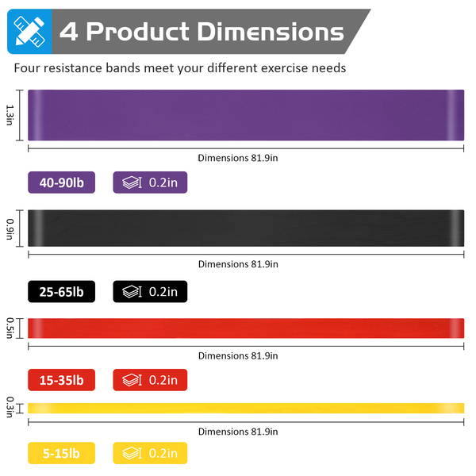Click the stack icon in the red 0.2in badge
This screenshot has width=476, height=476.
[x=131, y=380]
